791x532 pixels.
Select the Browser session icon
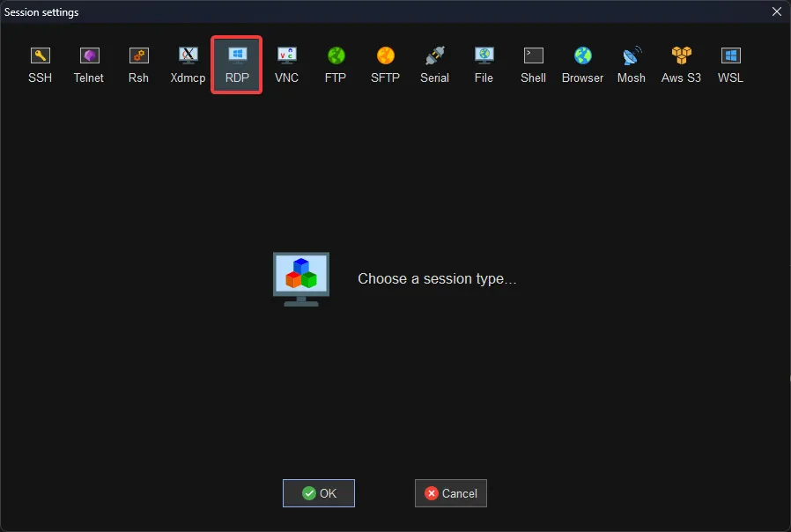tap(582, 65)
